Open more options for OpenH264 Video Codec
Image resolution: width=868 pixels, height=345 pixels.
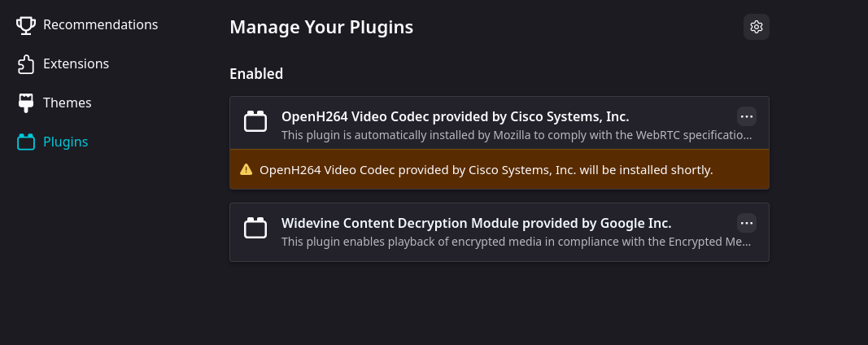(747, 116)
